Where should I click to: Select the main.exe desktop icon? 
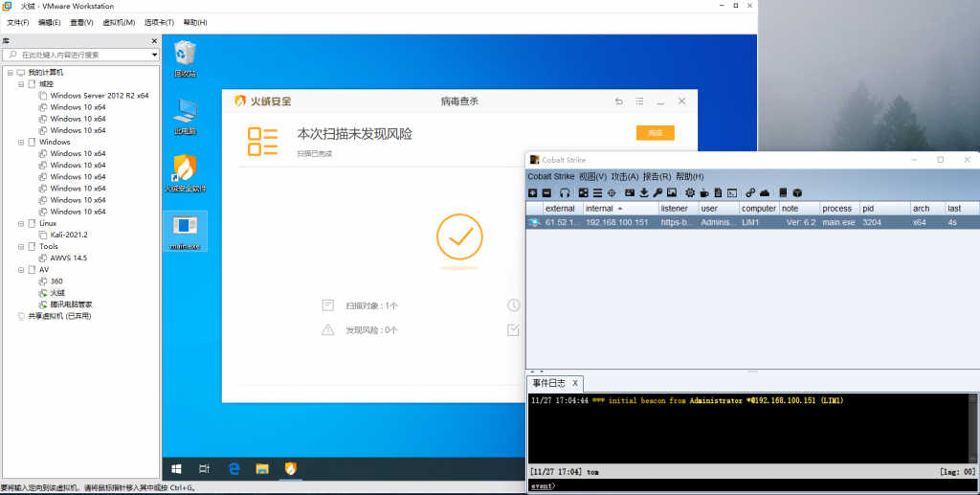click(x=185, y=232)
